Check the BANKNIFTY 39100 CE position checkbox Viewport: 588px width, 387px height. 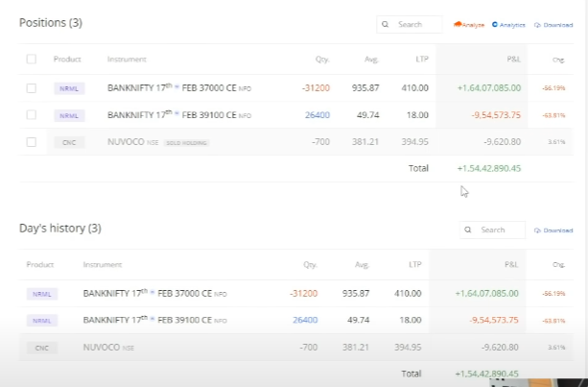pos(31,115)
